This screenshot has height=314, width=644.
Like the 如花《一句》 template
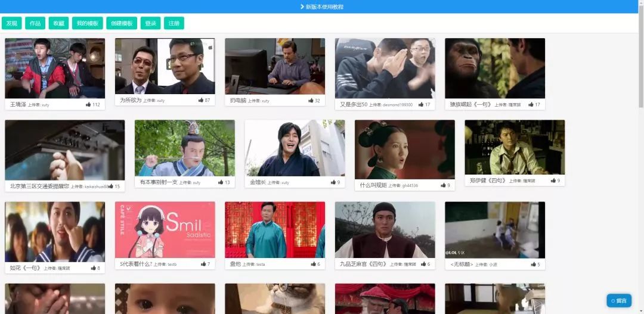(93, 268)
